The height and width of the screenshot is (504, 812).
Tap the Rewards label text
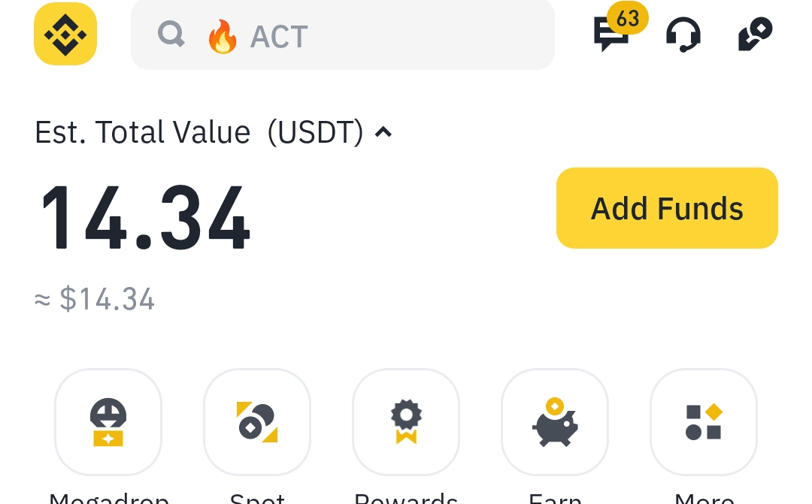point(406,497)
